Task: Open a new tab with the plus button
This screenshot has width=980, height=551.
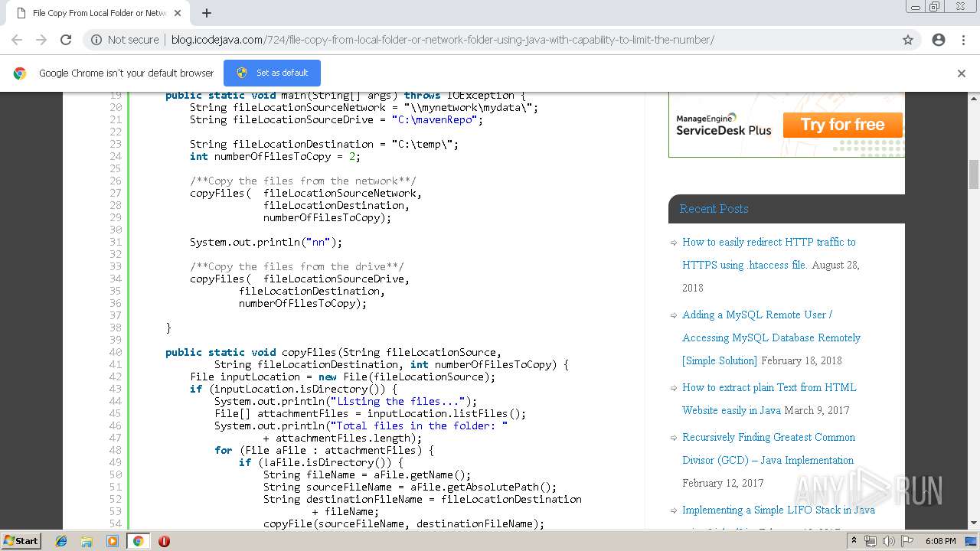Action: click(x=207, y=13)
